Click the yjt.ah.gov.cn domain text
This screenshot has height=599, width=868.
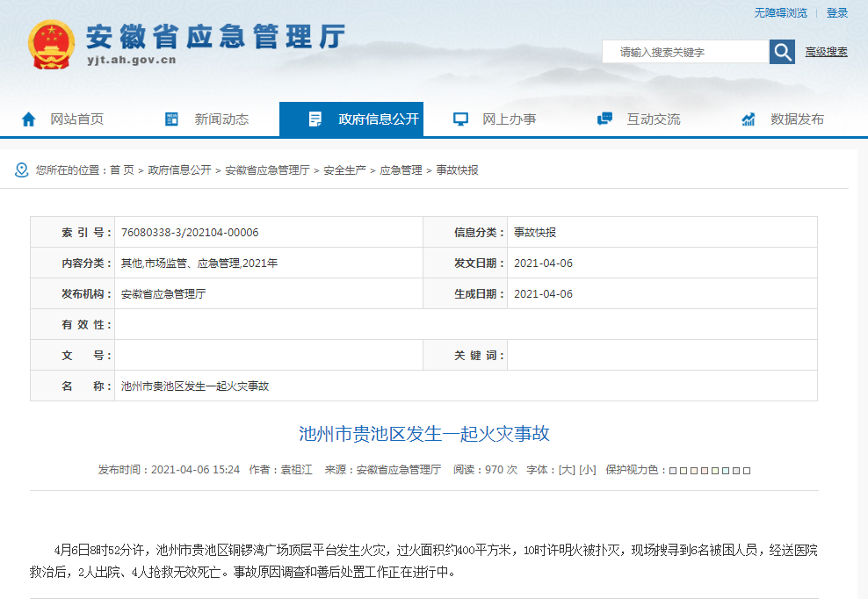(132, 60)
